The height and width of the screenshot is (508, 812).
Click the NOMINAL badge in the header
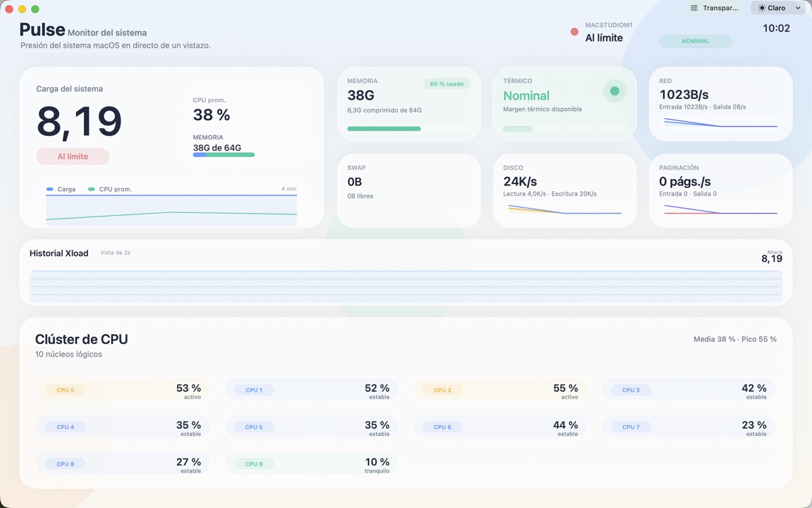click(695, 41)
